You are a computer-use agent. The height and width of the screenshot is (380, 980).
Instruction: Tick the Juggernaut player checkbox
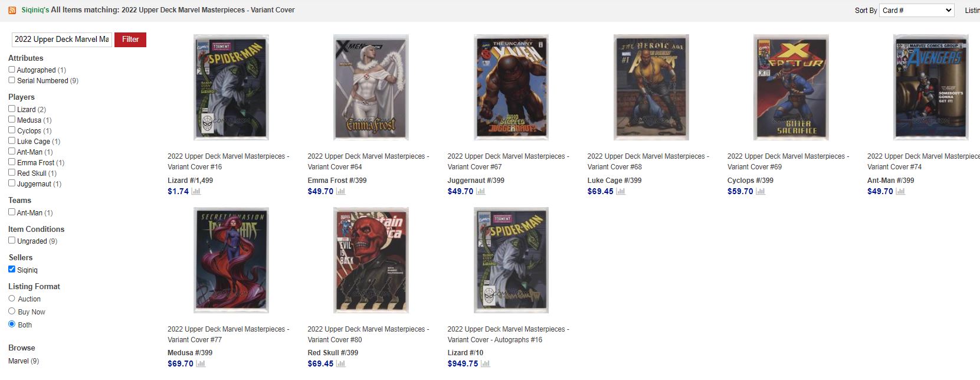tap(12, 183)
